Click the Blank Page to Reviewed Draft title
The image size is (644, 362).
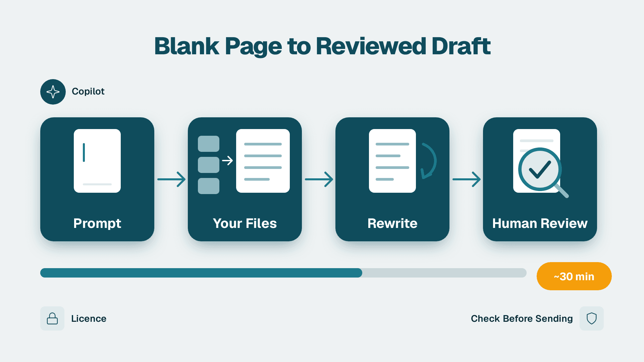point(322,46)
